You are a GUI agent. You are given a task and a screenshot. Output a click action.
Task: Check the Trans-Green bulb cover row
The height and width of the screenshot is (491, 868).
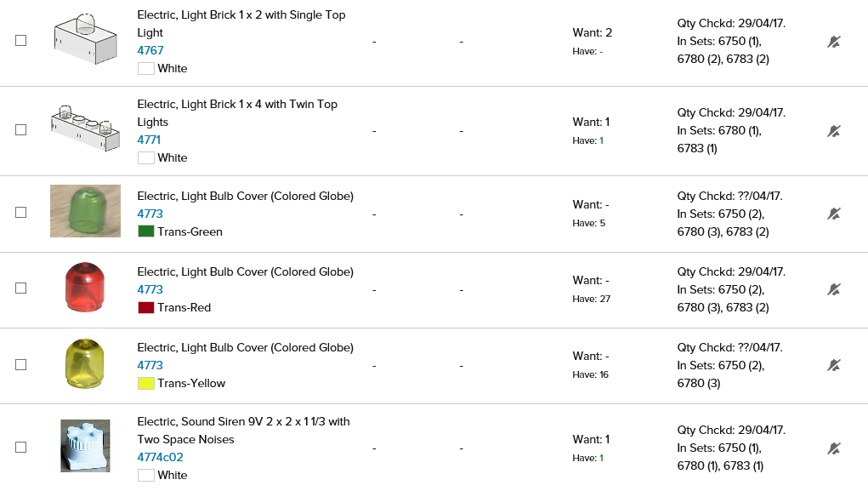point(21,213)
